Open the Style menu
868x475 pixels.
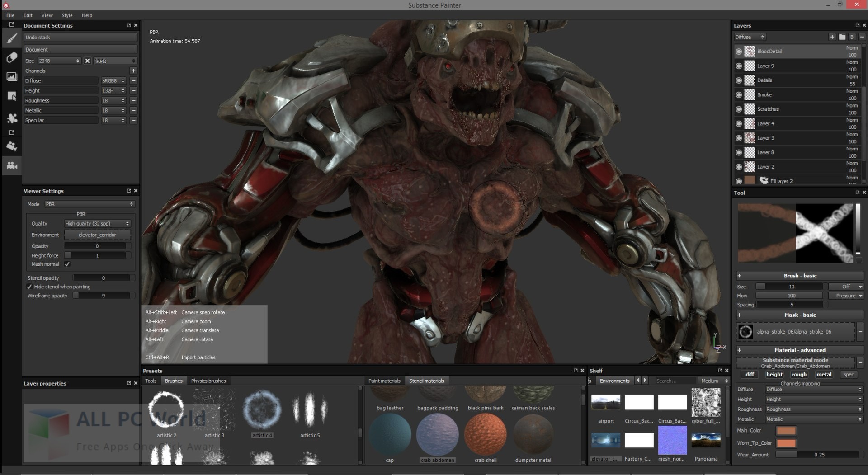pos(67,15)
